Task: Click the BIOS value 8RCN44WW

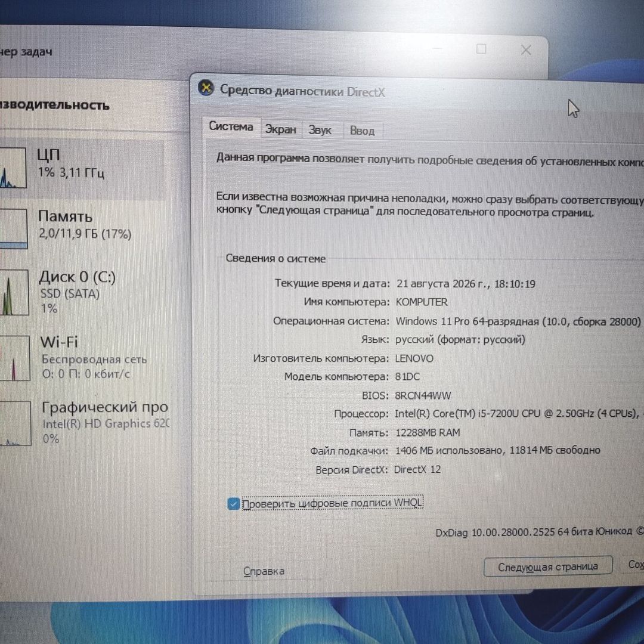Action: pyautogui.click(x=423, y=395)
